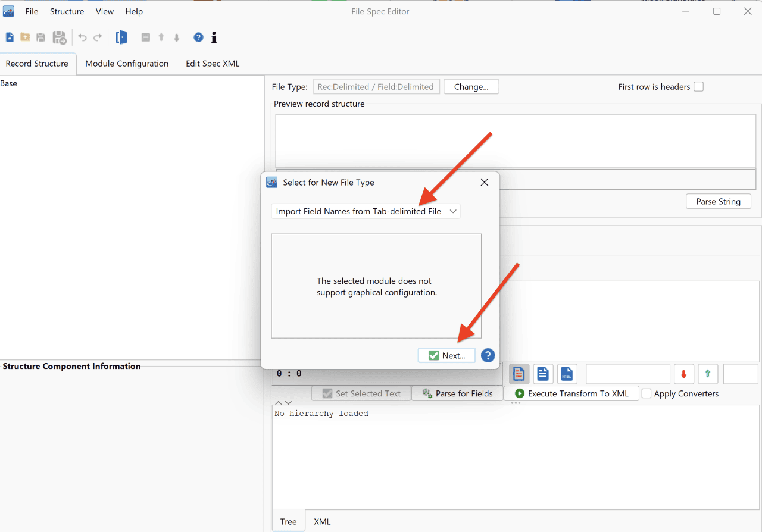The width and height of the screenshot is (762, 532).
Task: Click the 'No hierarchy loaded' text
Action: click(321, 414)
